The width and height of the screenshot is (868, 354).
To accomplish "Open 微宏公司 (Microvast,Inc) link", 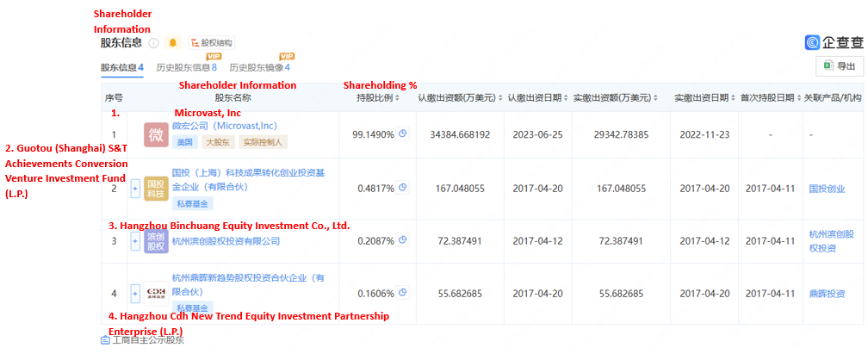I will pyautogui.click(x=225, y=126).
